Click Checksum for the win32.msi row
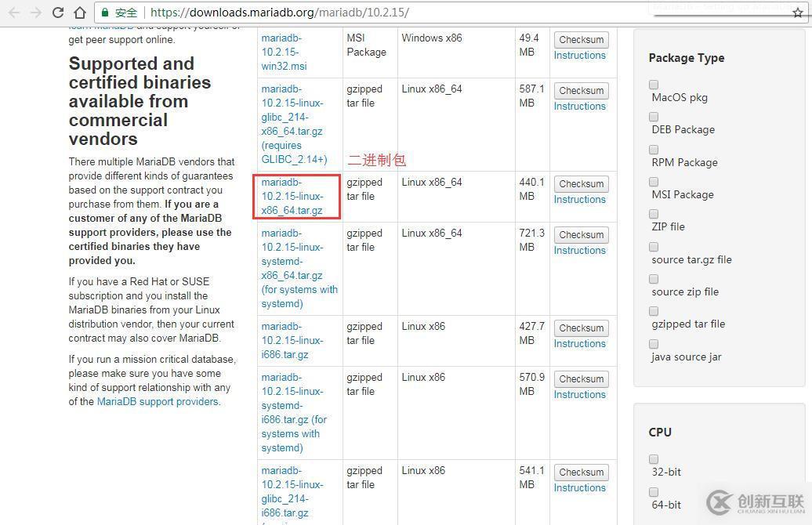The width and height of the screenshot is (812, 525). (x=581, y=40)
